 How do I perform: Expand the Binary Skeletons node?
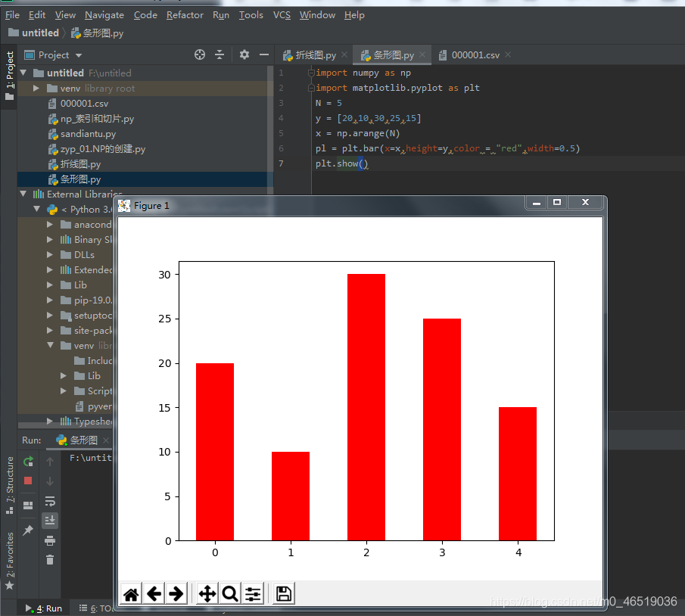(x=50, y=239)
